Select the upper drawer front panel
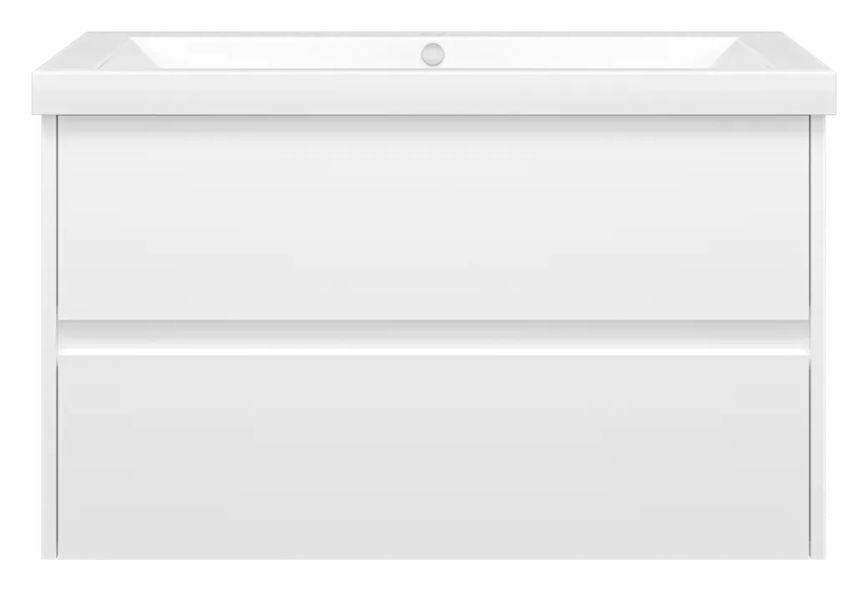 [x=433, y=218]
